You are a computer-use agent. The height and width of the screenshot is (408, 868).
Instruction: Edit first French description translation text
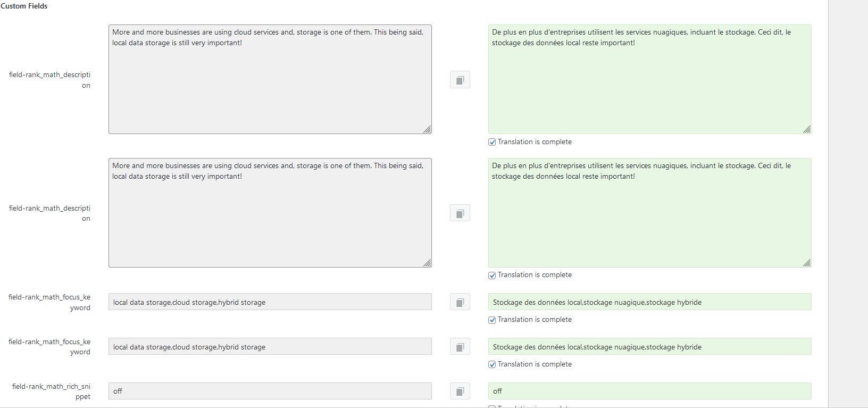click(649, 79)
